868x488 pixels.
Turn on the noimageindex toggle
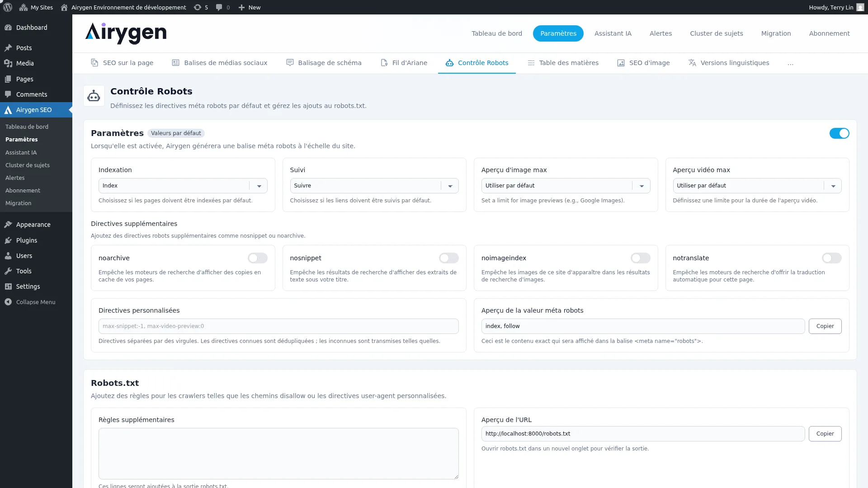(641, 258)
